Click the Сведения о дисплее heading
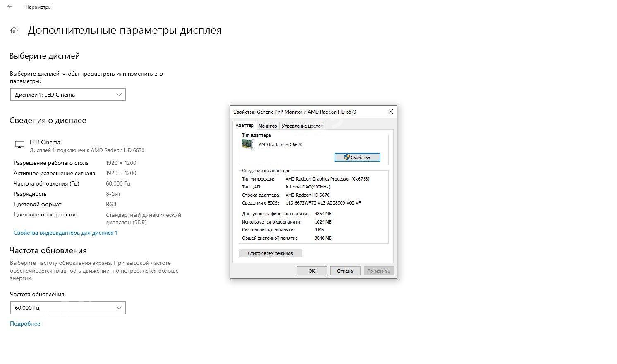This screenshot has width=617, height=364. coord(48,121)
